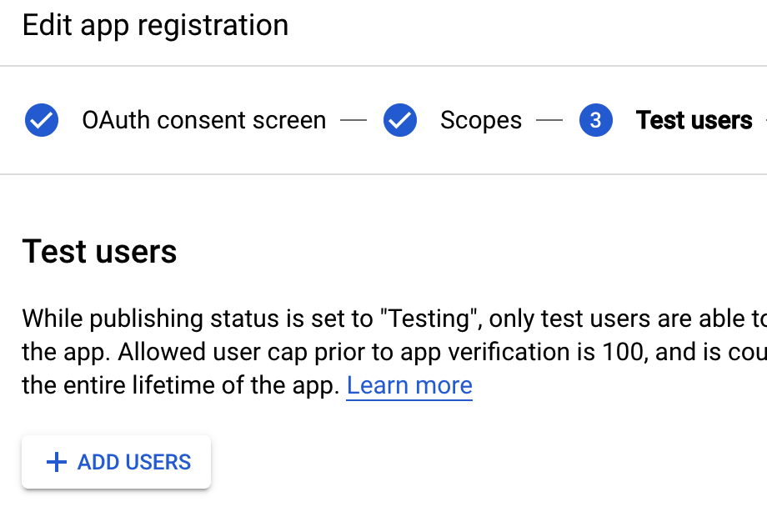Click the plus icon in ADD USERS

[x=56, y=462]
